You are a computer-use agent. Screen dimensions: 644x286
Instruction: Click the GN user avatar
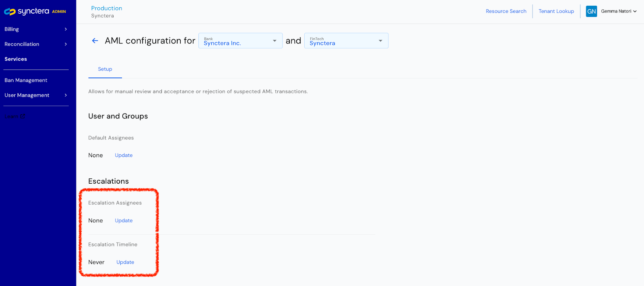591,11
